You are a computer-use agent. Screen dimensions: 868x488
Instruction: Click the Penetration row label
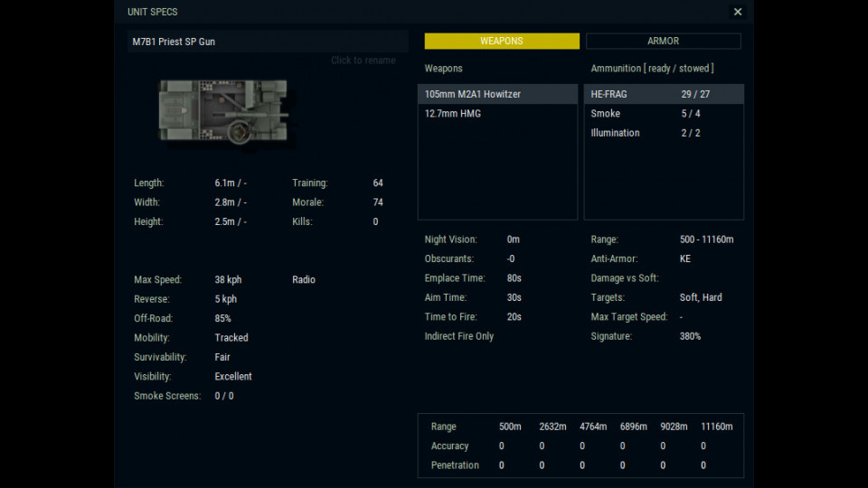[455, 465]
